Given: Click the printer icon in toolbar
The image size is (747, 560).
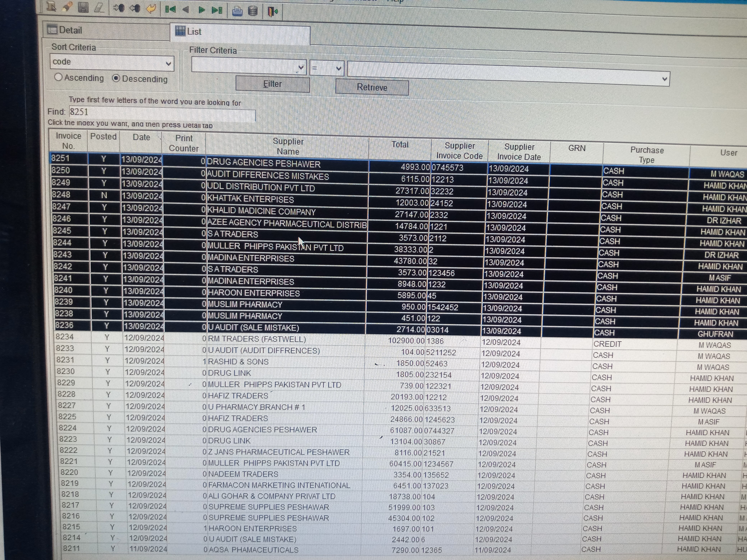Looking at the screenshot, I should click(237, 11).
